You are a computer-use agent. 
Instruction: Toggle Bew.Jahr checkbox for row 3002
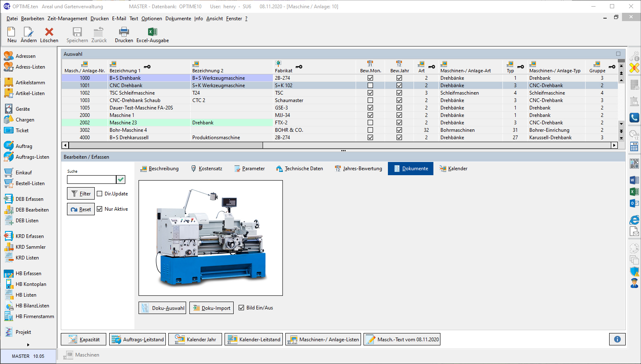pos(399,130)
